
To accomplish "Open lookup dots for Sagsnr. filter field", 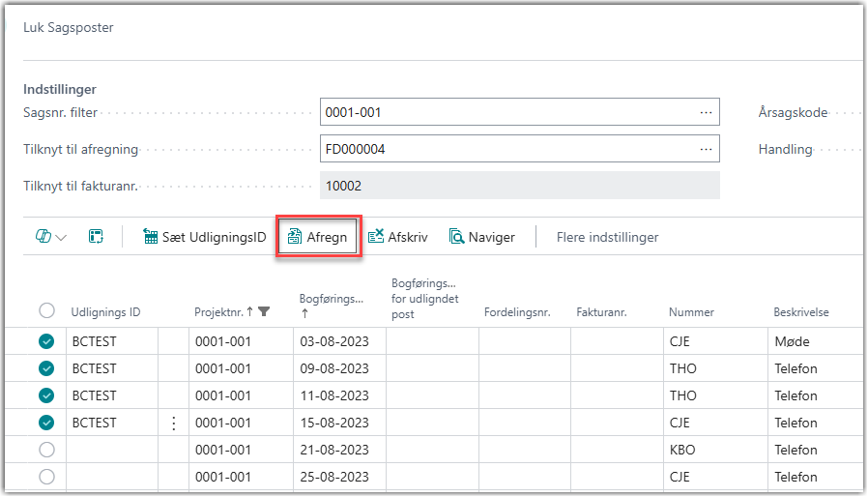I will click(706, 112).
